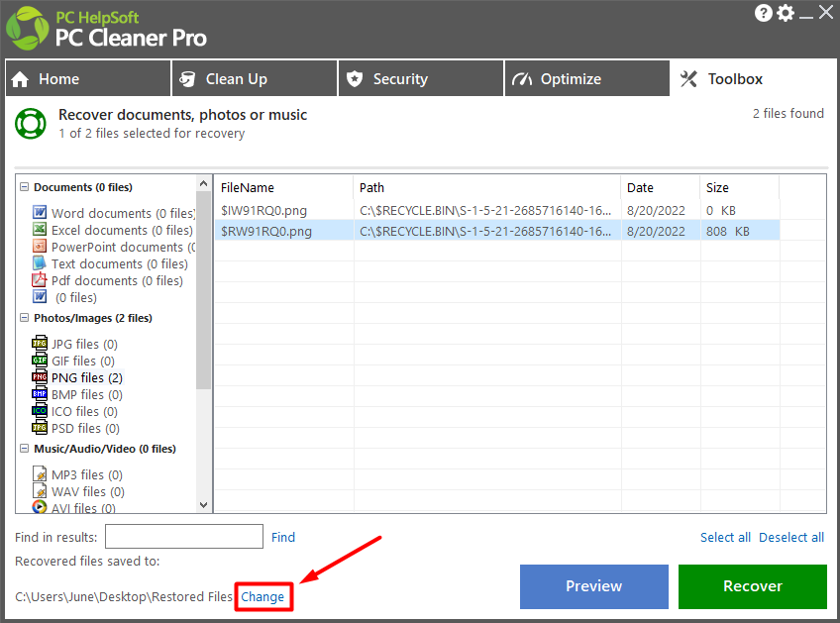Image resolution: width=840 pixels, height=623 pixels.
Task: Select PNG files (2) in tree
Action: [x=87, y=377]
